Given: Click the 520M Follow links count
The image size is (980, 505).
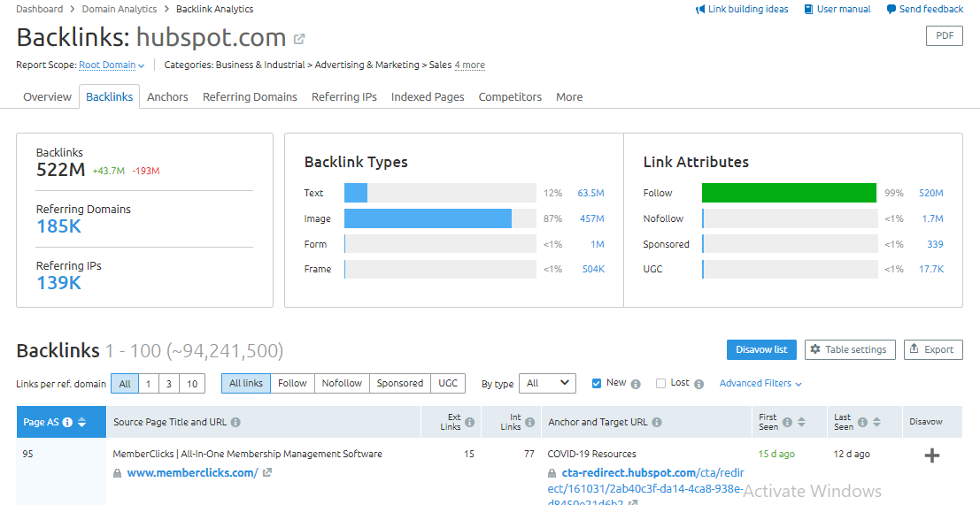Looking at the screenshot, I should click(930, 193).
